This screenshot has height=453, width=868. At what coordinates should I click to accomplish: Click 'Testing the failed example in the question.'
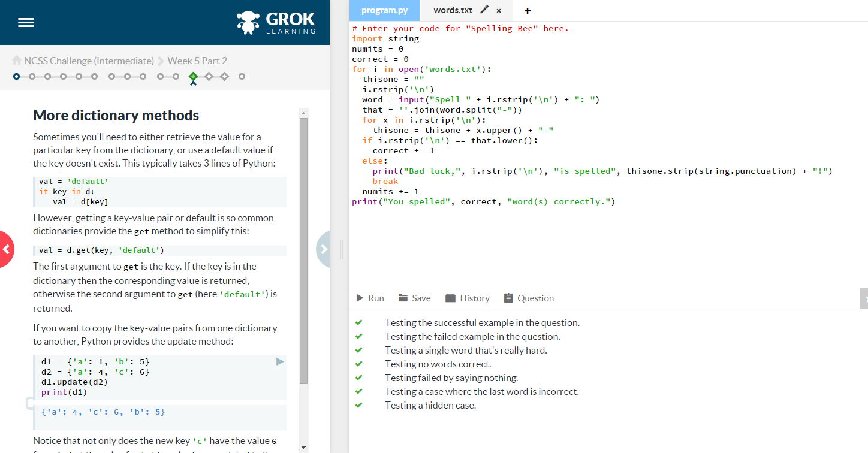pos(473,336)
